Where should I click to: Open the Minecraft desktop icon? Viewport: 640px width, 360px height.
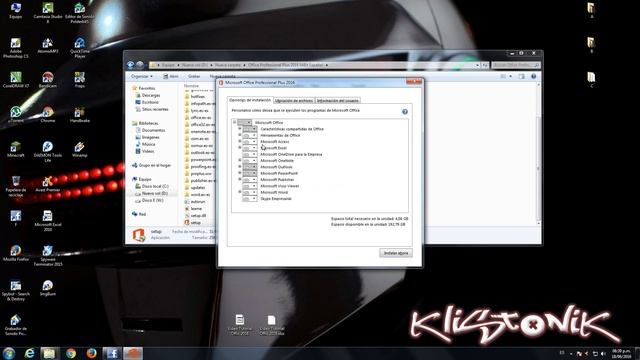pos(16,149)
